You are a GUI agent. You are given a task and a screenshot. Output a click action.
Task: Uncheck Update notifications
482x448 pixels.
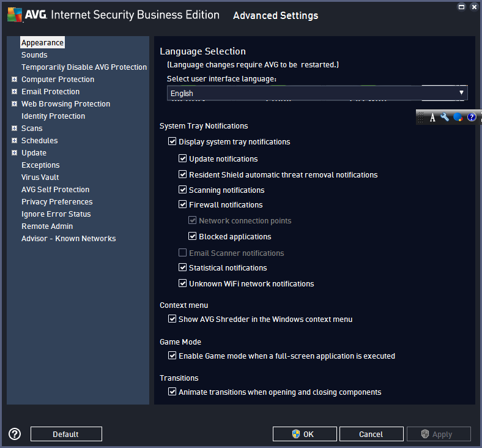pyautogui.click(x=183, y=159)
